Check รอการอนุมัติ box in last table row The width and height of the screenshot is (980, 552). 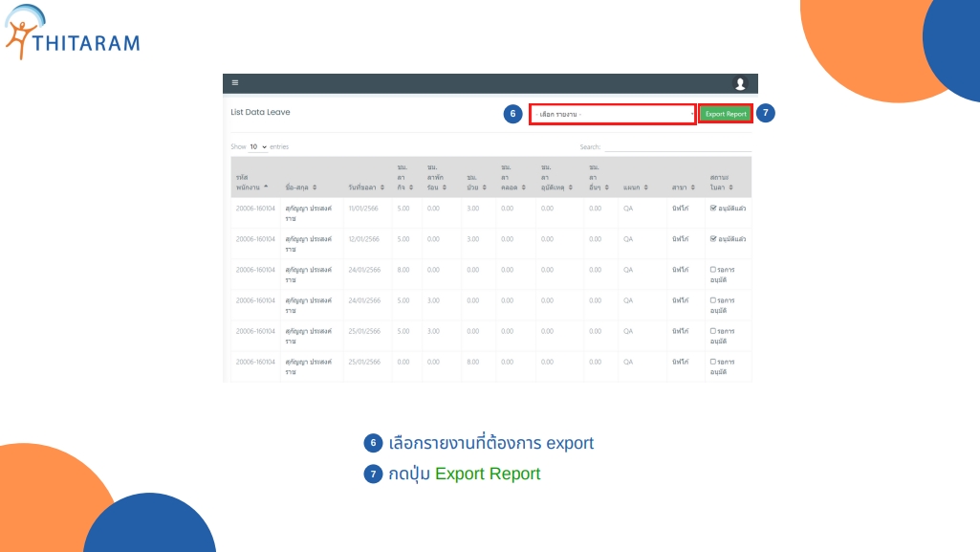(x=713, y=362)
